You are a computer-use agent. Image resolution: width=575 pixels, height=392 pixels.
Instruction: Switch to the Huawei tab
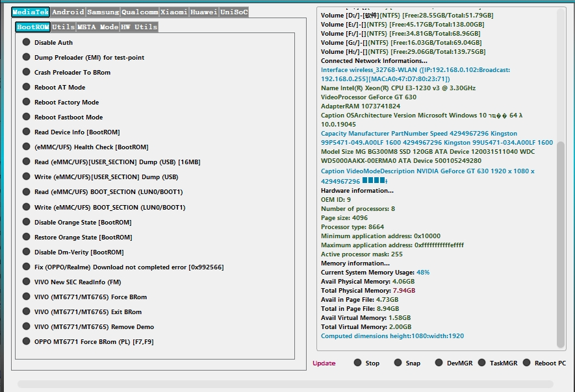(x=204, y=12)
